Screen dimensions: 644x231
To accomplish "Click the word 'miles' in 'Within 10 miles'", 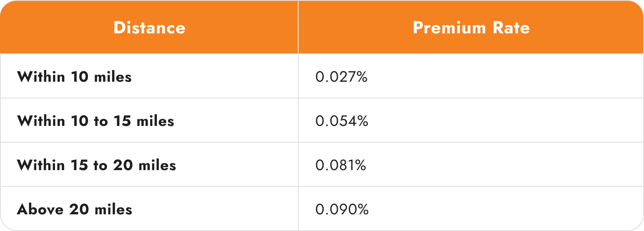I will pos(113,77).
